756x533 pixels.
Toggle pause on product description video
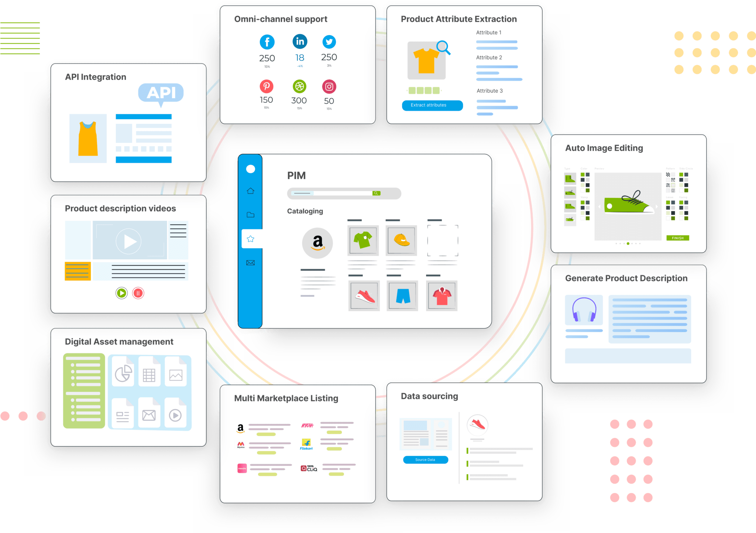tap(138, 293)
